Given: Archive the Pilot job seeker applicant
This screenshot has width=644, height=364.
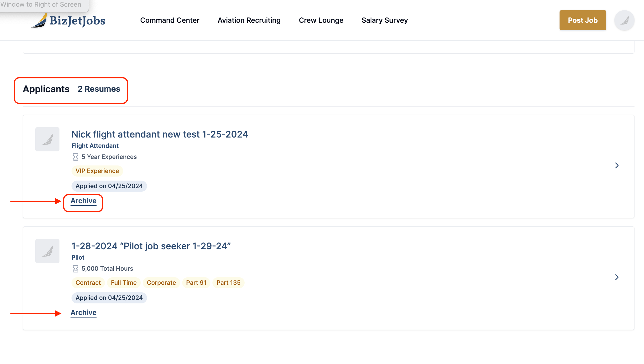Looking at the screenshot, I should (x=84, y=313).
